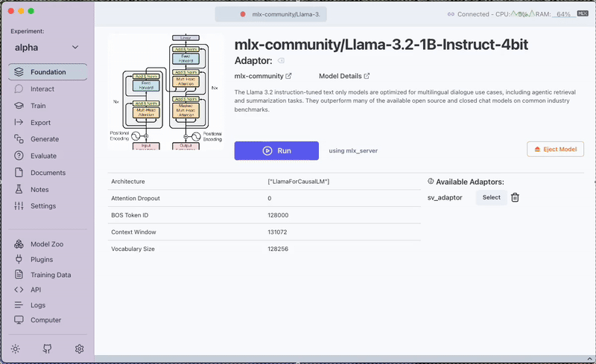The height and width of the screenshot is (364, 596).
Task: Expand the alpha experiment dropdown
Action: [x=74, y=48]
